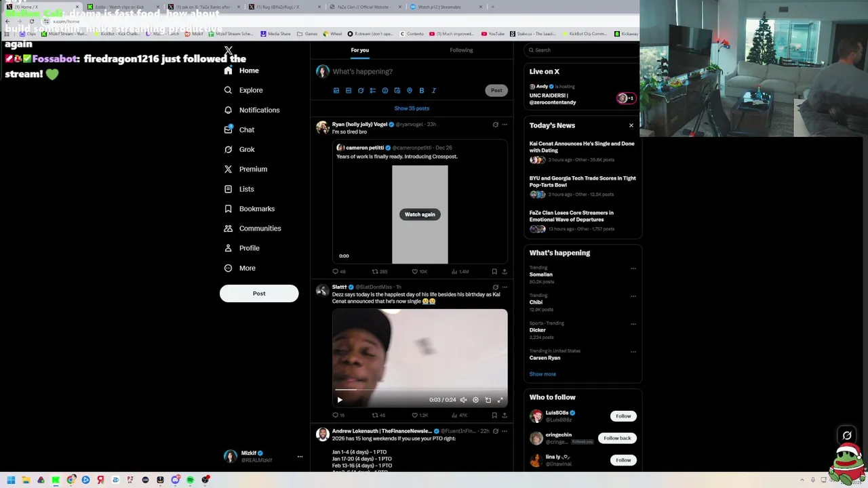Open options for the Somalian trend
Image resolution: width=868 pixels, height=488 pixels.
pyautogui.click(x=633, y=268)
